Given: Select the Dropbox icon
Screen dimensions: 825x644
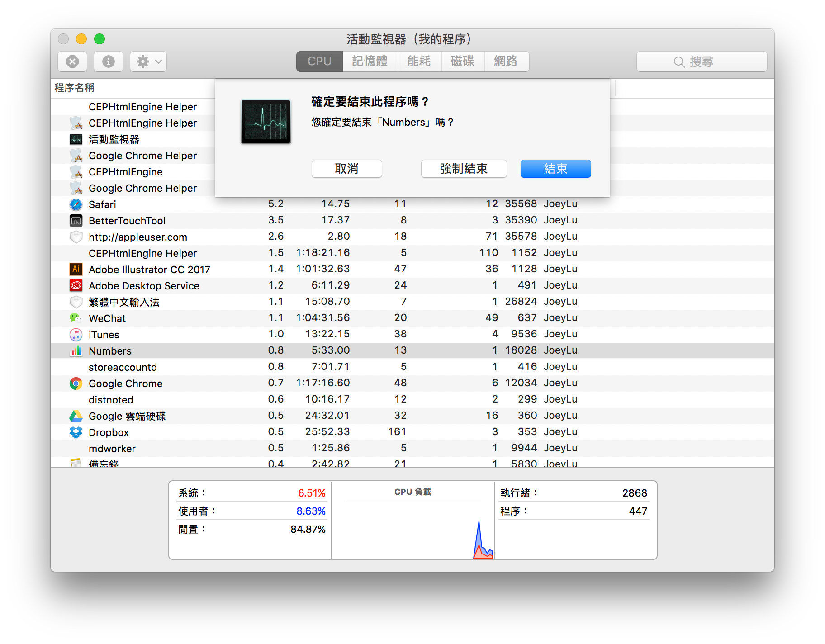Looking at the screenshot, I should click(x=76, y=432).
